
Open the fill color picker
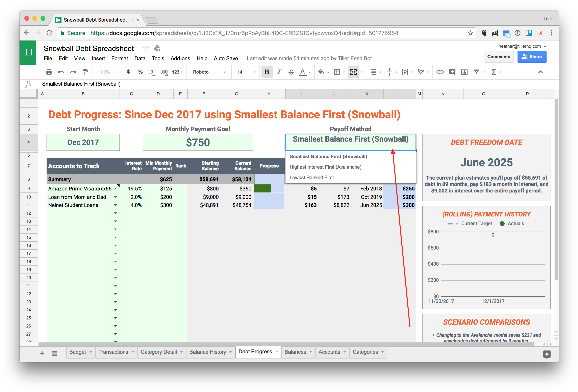321,72
